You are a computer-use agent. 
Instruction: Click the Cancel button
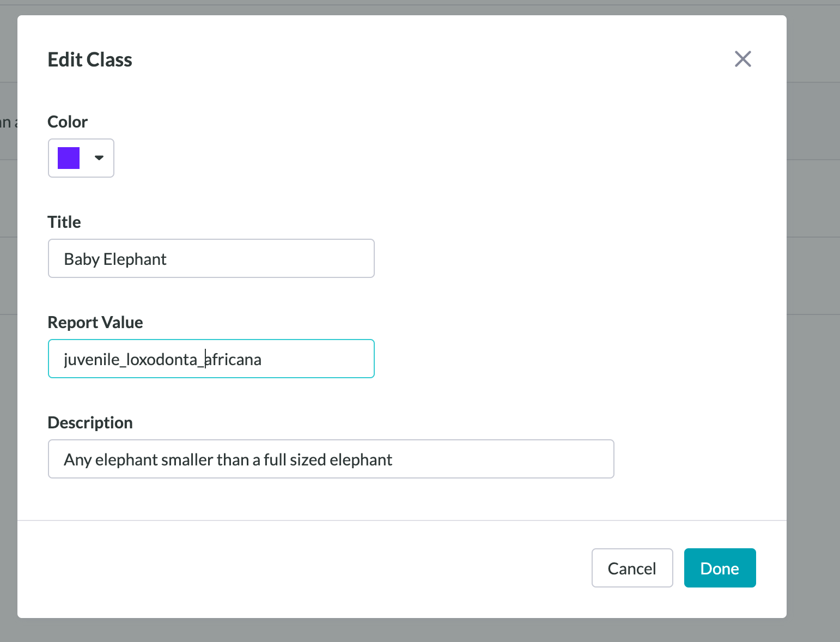point(632,568)
